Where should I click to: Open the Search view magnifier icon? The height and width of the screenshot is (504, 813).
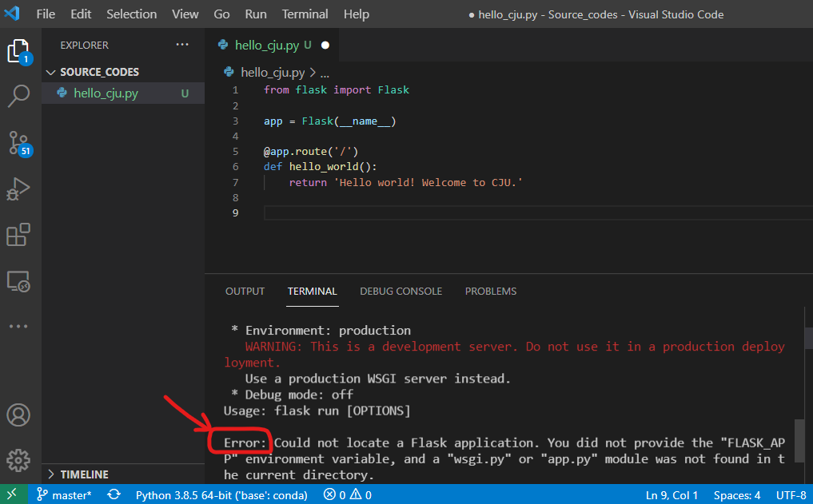(18, 96)
